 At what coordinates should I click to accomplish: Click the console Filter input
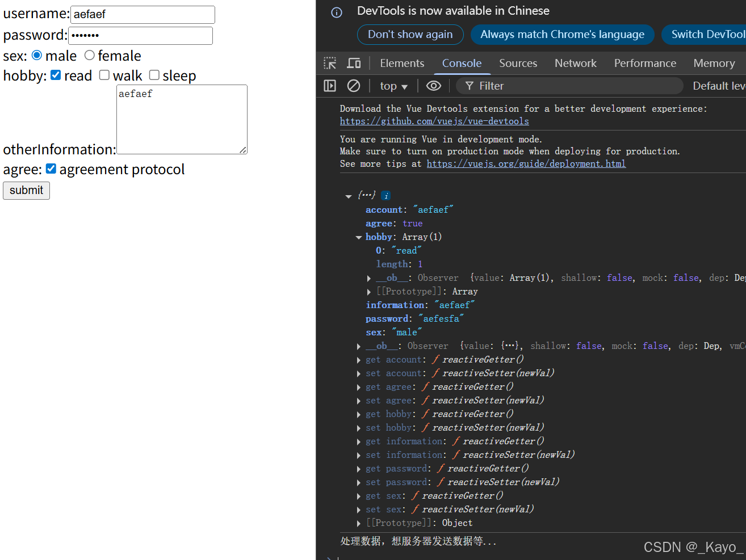click(x=569, y=86)
